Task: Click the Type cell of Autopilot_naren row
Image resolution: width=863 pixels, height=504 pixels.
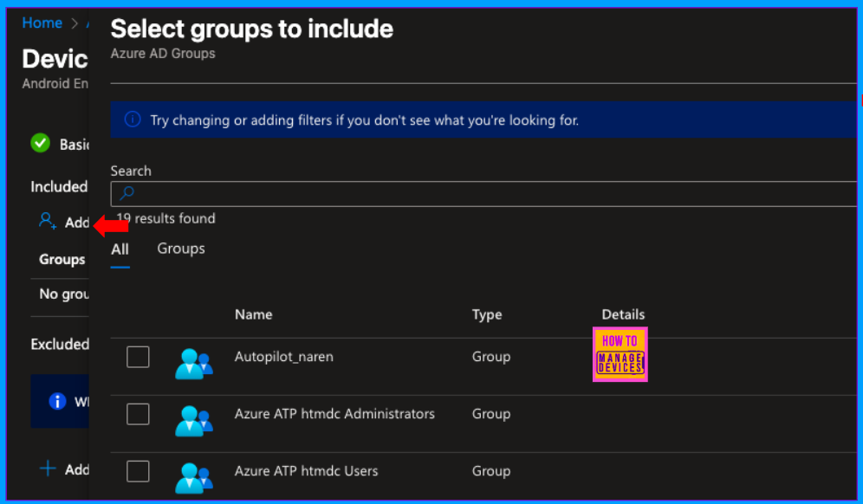Action: (x=491, y=357)
